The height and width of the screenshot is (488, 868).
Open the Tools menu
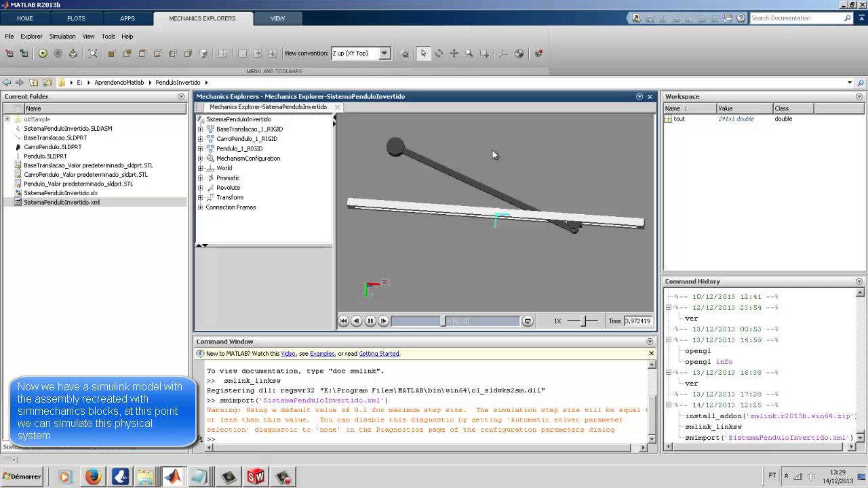coord(108,37)
